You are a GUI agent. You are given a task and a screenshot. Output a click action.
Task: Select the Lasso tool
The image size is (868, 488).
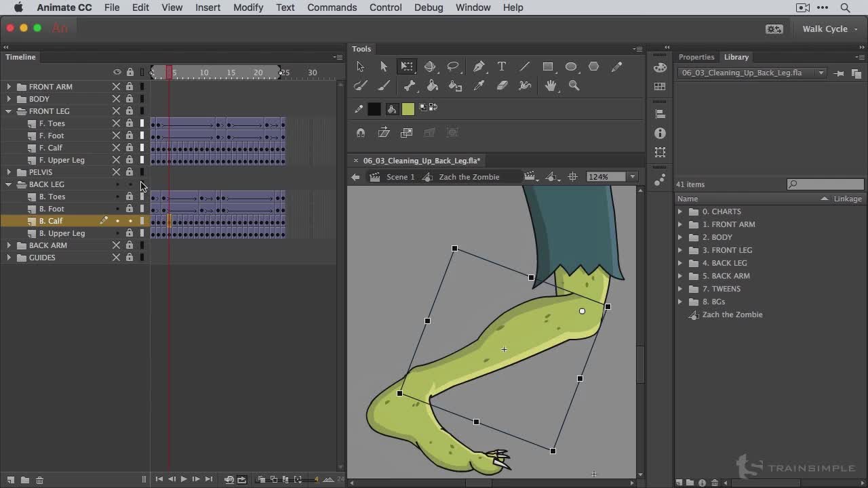click(453, 66)
